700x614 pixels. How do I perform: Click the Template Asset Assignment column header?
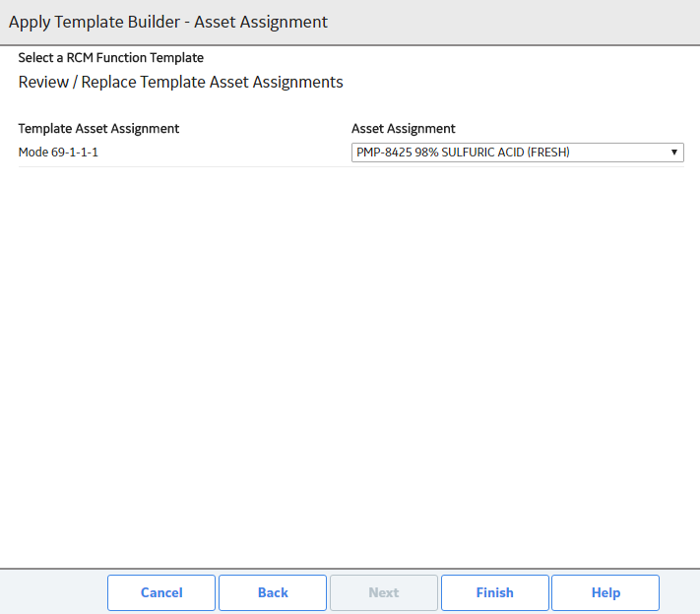(98, 129)
